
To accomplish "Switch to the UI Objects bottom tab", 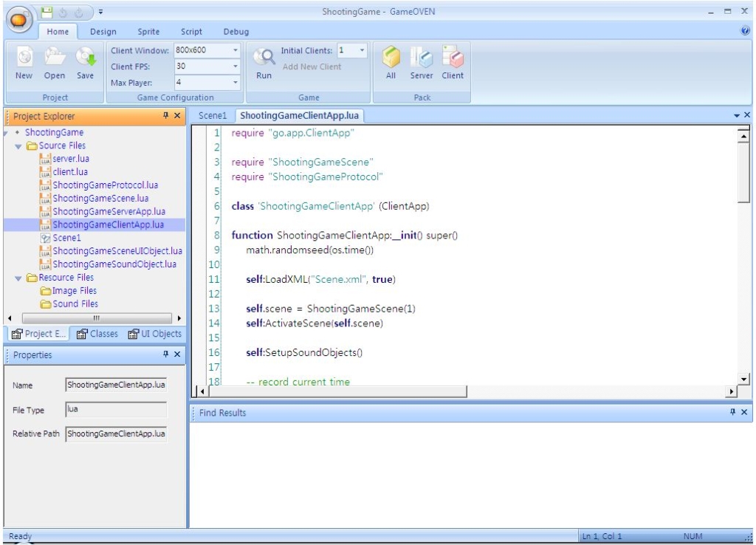I will pyautogui.click(x=154, y=334).
